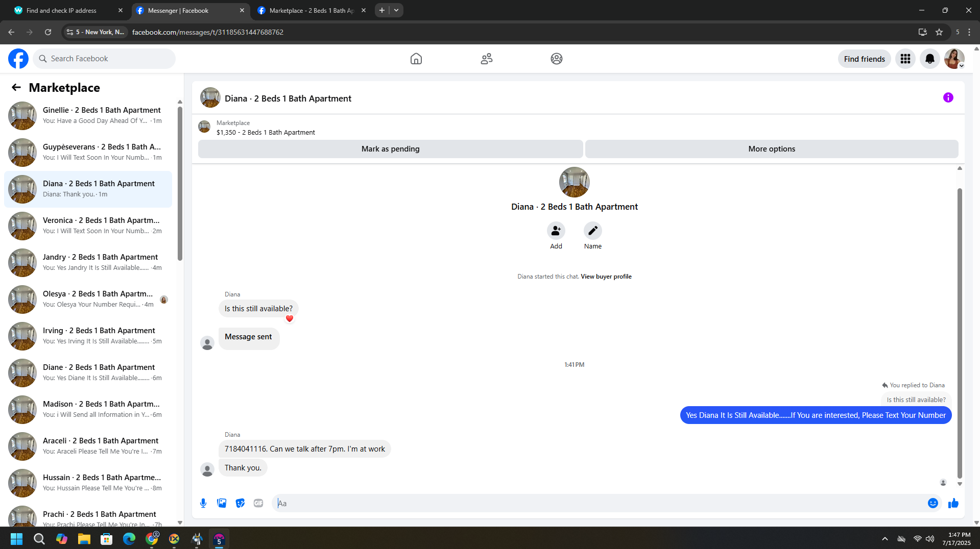Send a voice clip with the microphone
Image resolution: width=980 pixels, height=549 pixels.
click(203, 503)
